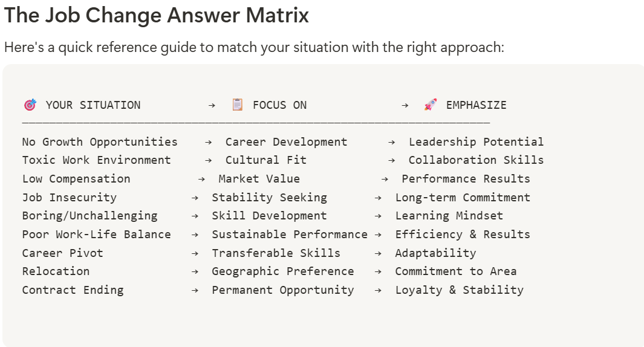This screenshot has width=644, height=347.
Task: Click the "Job Insecurity" row label
Action: [x=70, y=198]
